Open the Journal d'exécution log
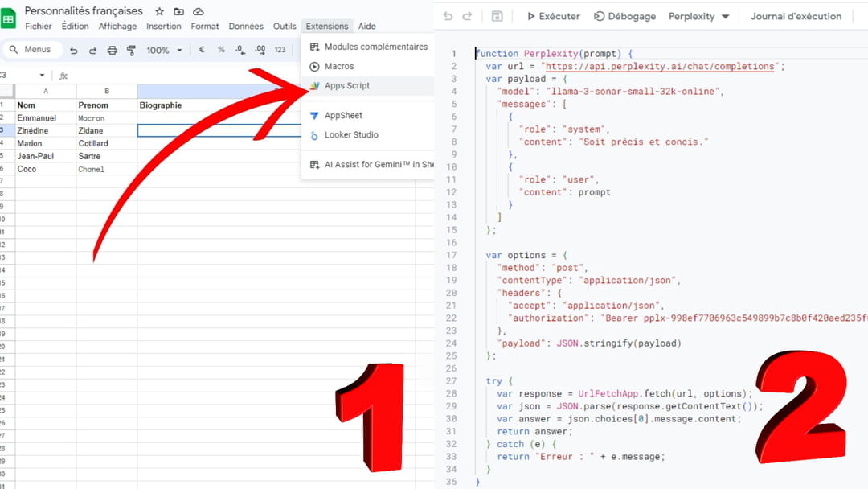This screenshot has width=868, height=489. [x=796, y=17]
